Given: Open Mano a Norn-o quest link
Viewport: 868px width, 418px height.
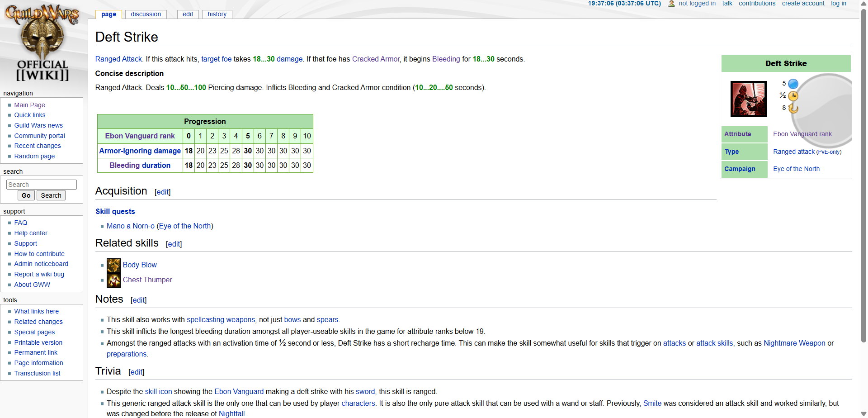Looking at the screenshot, I should [131, 226].
